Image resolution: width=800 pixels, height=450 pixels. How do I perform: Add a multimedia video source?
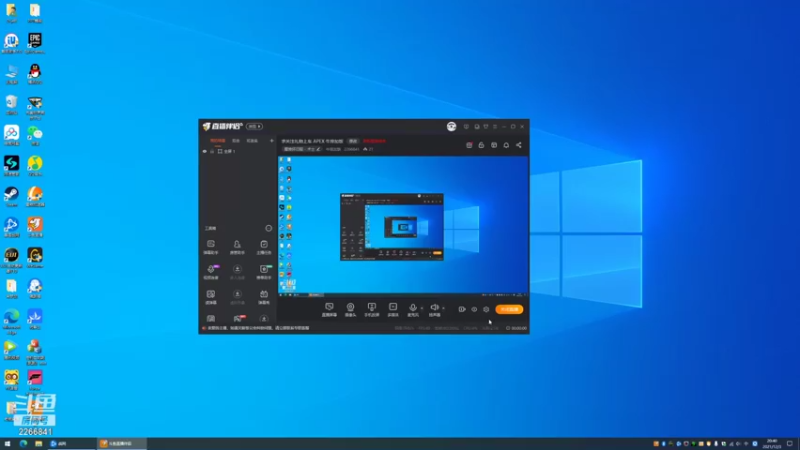(393, 309)
